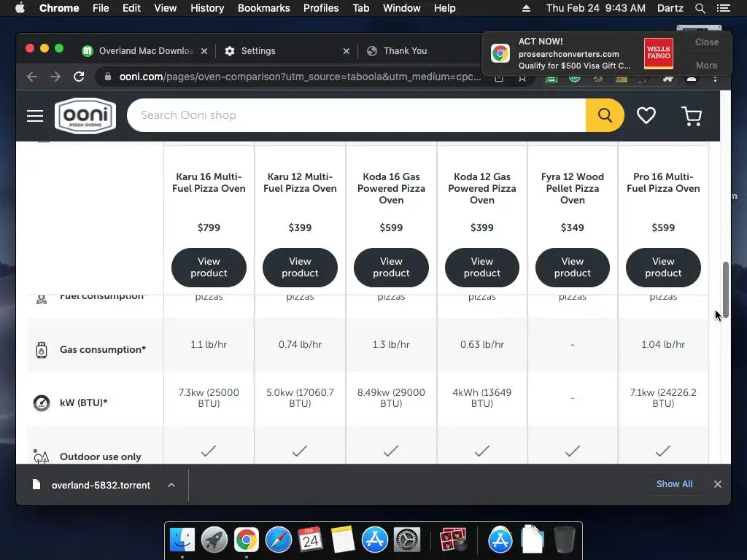Open Launchpad rocket in the Dock

(x=214, y=540)
